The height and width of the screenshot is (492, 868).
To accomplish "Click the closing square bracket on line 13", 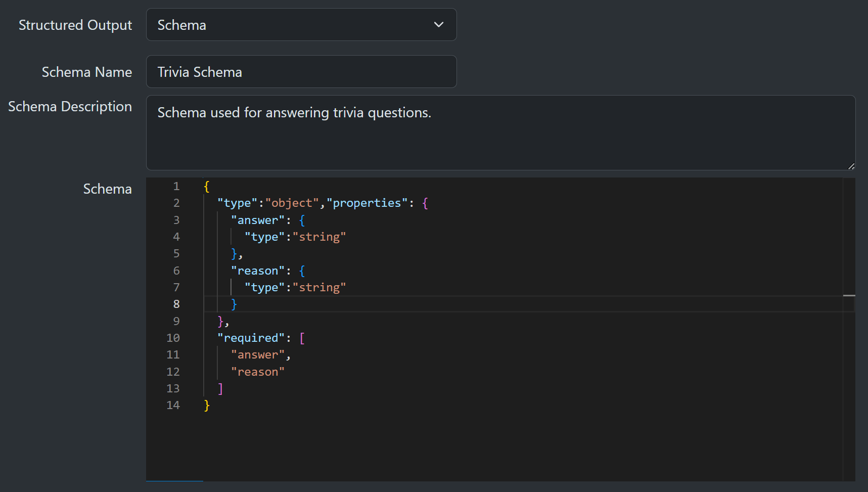I will point(220,388).
